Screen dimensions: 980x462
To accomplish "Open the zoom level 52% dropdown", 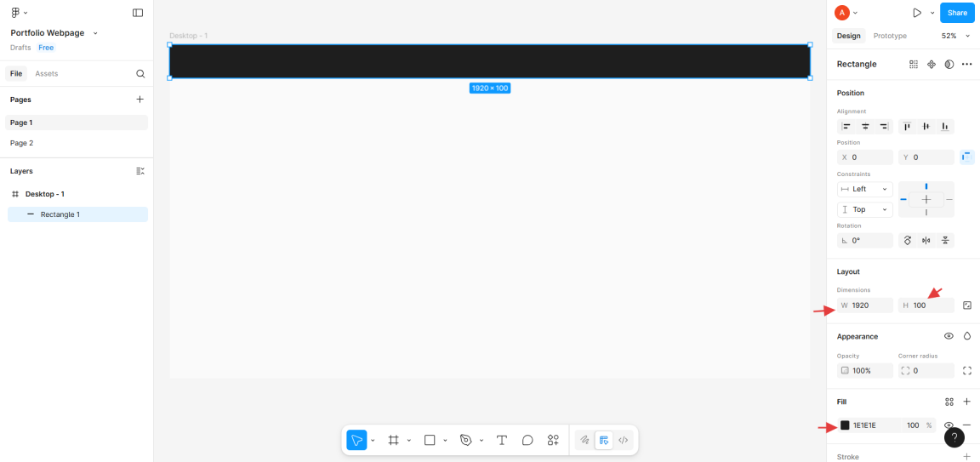I will coord(955,36).
